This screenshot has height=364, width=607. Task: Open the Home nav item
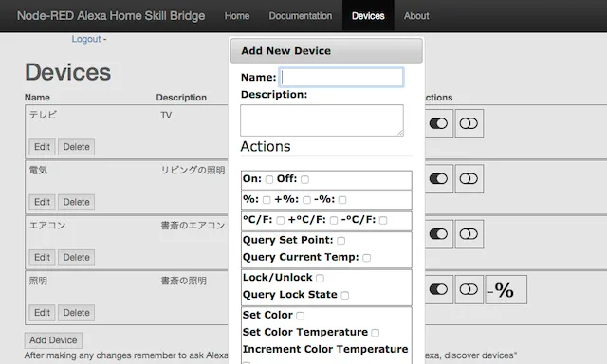(237, 16)
